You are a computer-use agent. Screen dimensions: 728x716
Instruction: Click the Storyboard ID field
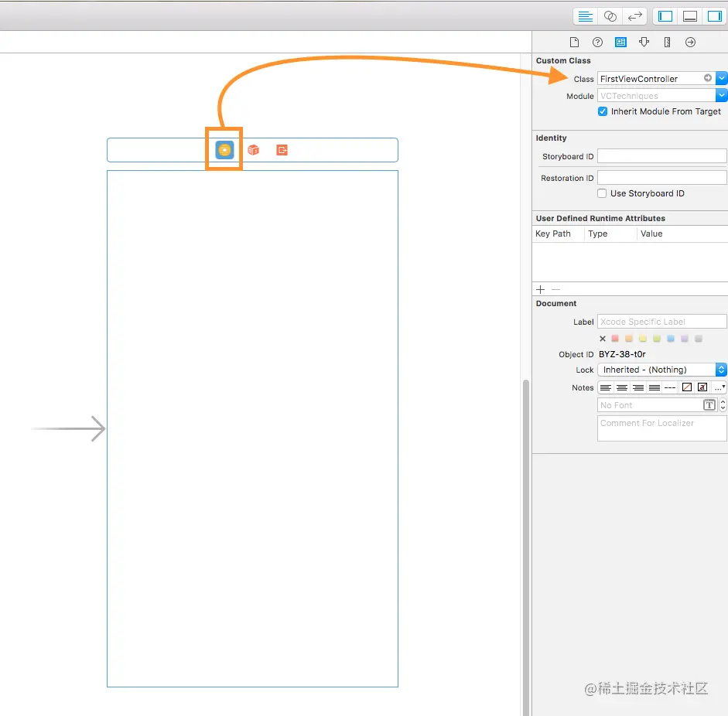click(661, 156)
